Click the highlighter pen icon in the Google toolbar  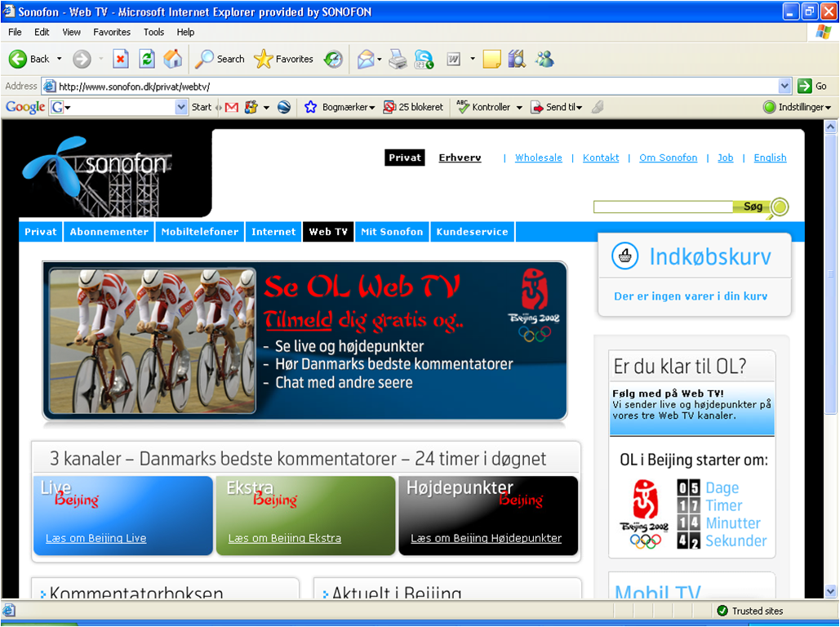(x=598, y=107)
